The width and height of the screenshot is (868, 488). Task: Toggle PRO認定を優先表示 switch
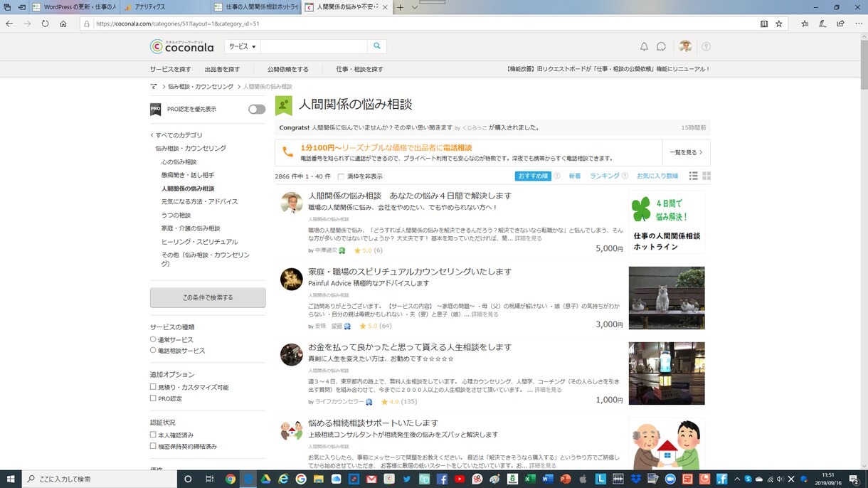point(257,110)
